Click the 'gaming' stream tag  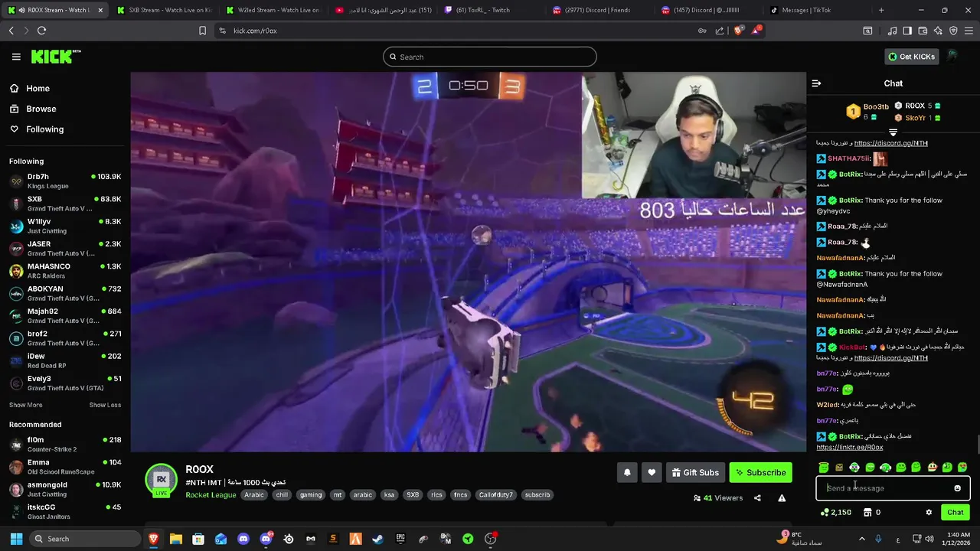click(311, 495)
